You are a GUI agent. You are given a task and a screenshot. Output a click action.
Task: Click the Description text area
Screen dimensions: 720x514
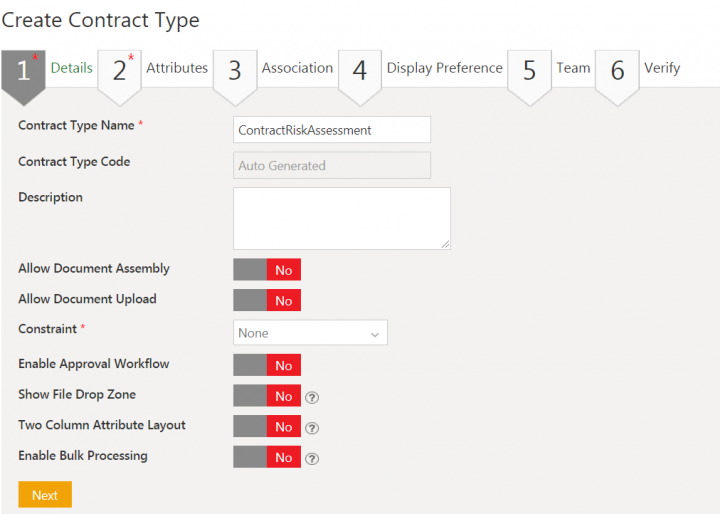pyautogui.click(x=342, y=218)
